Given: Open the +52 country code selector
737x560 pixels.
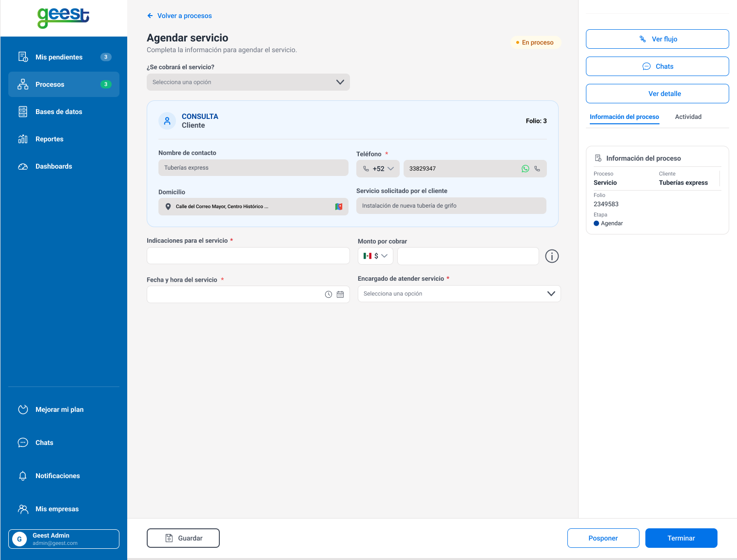Looking at the screenshot, I should (x=378, y=169).
